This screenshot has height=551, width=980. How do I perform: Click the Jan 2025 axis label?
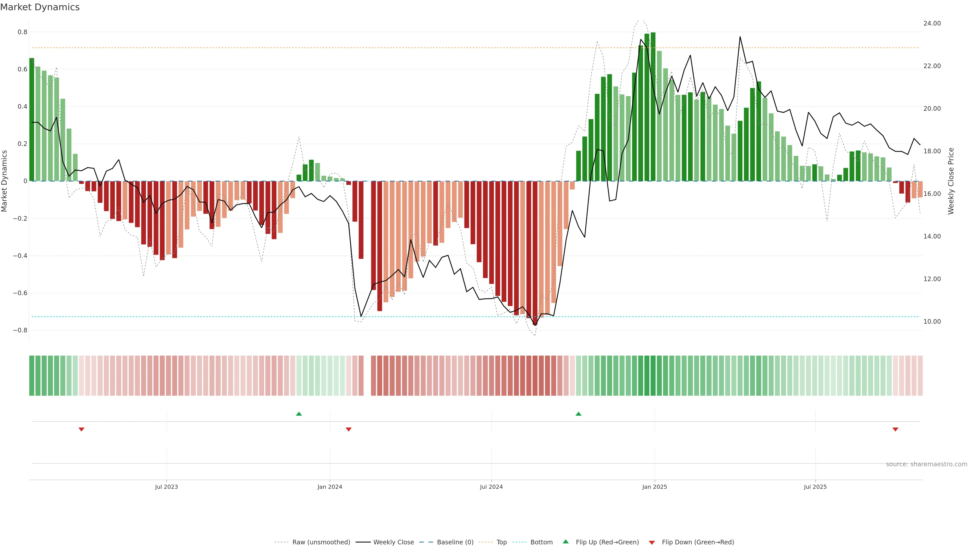(654, 487)
